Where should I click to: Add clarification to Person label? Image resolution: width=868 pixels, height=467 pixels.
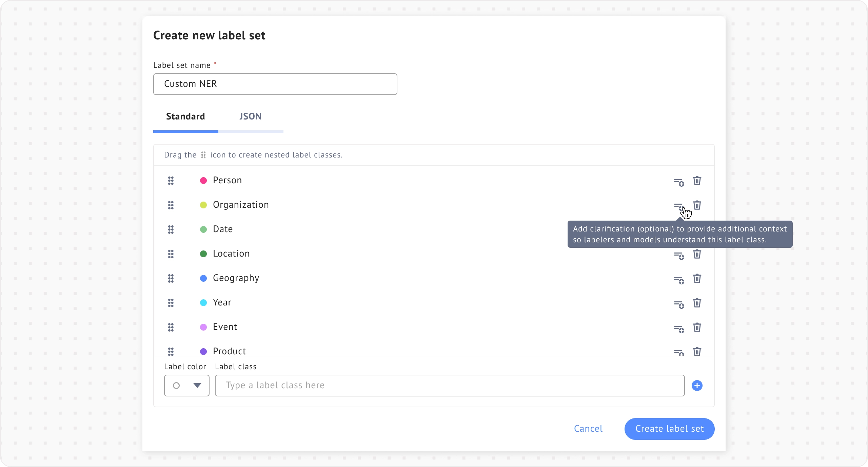(678, 182)
